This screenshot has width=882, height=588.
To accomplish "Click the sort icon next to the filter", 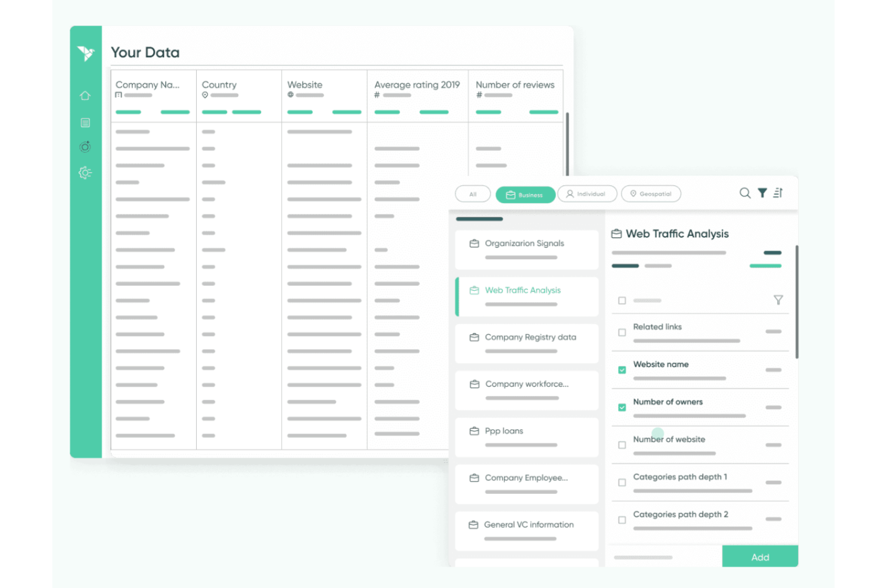I will pyautogui.click(x=778, y=193).
